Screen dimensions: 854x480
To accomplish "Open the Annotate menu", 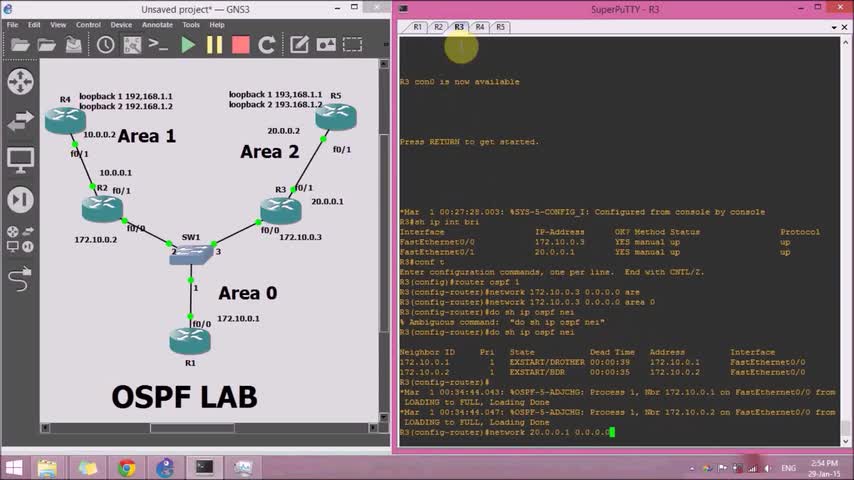I will point(157,25).
